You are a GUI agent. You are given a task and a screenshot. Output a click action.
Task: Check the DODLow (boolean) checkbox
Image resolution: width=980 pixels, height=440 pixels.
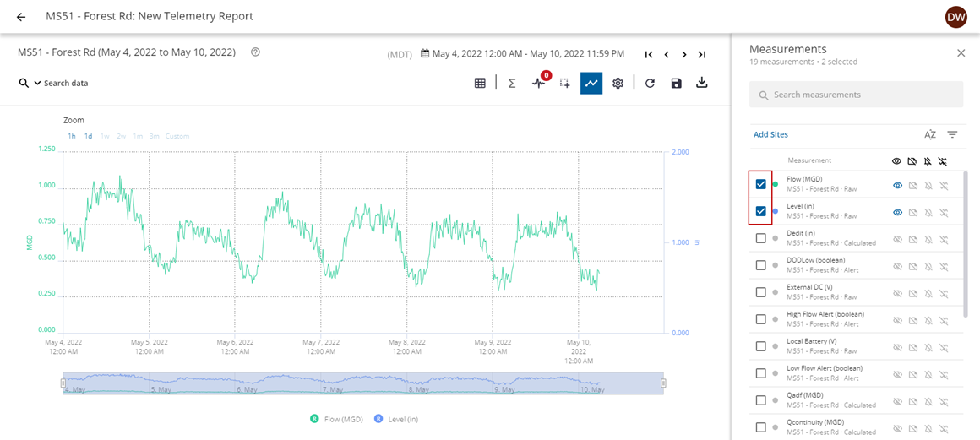click(760, 265)
